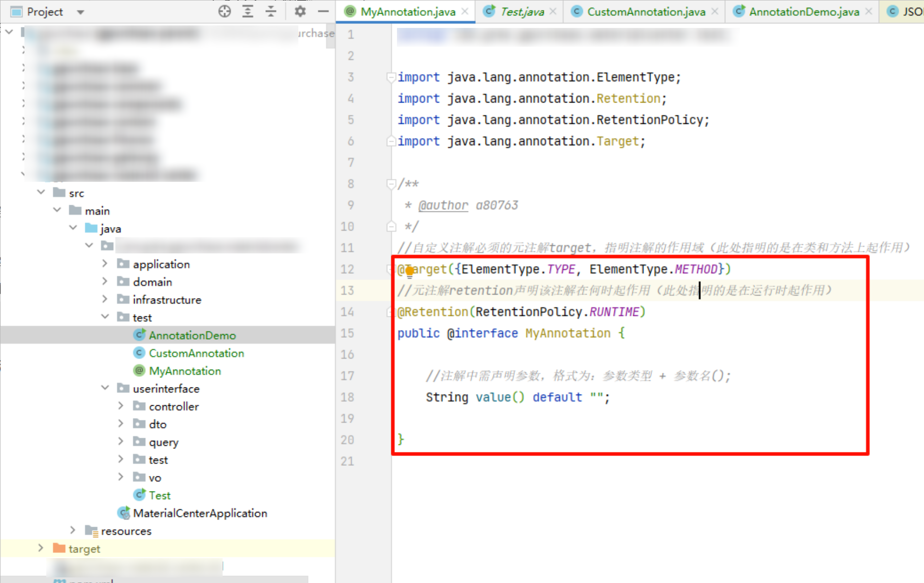Click the Collapse All toolbar icon
Image resolution: width=924 pixels, height=583 pixels.
pos(271,11)
